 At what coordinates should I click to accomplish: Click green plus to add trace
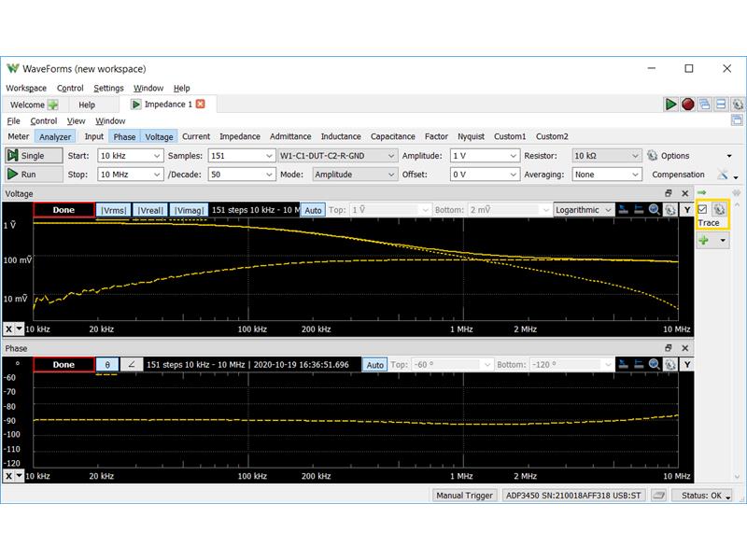point(704,241)
